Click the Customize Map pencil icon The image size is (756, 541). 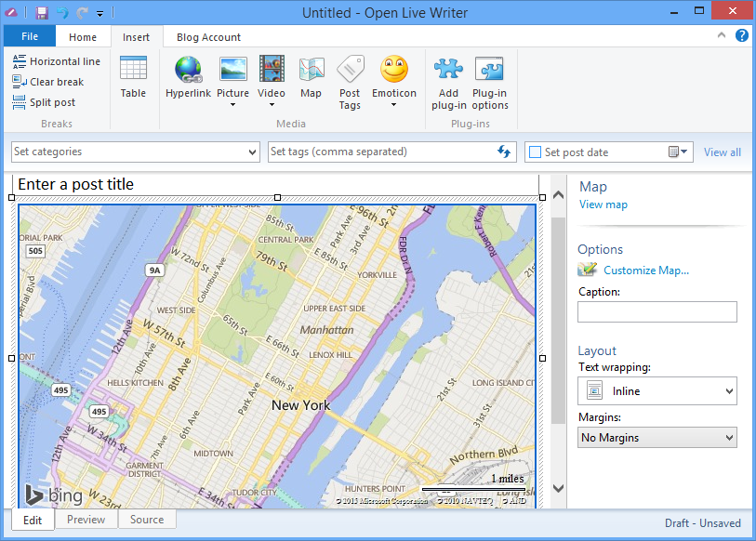588,270
